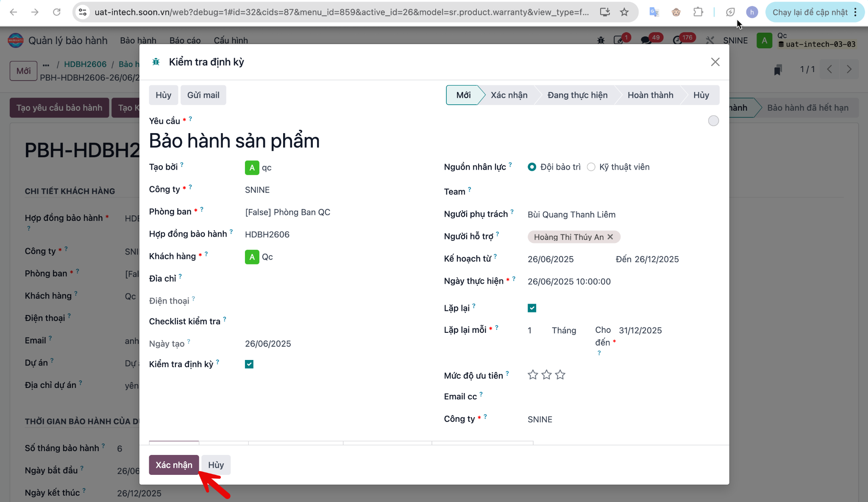This screenshot has height=502, width=868.
Task: Bookmark page with star icon
Action: click(x=624, y=12)
